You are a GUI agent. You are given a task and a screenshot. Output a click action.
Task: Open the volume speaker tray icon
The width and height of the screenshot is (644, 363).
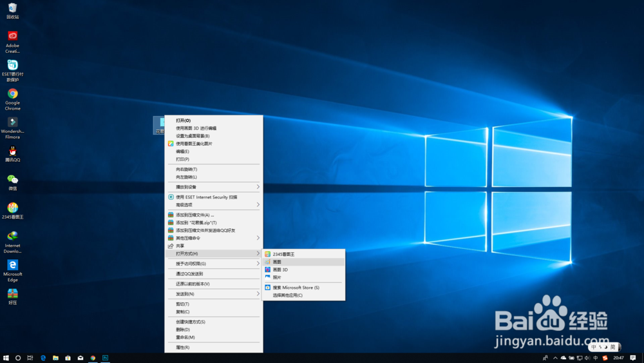[x=587, y=358]
